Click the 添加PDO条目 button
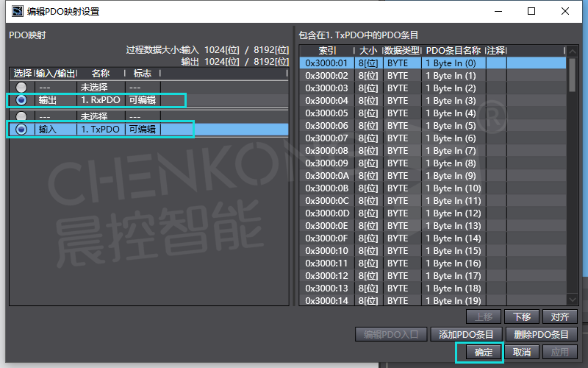 coord(466,334)
